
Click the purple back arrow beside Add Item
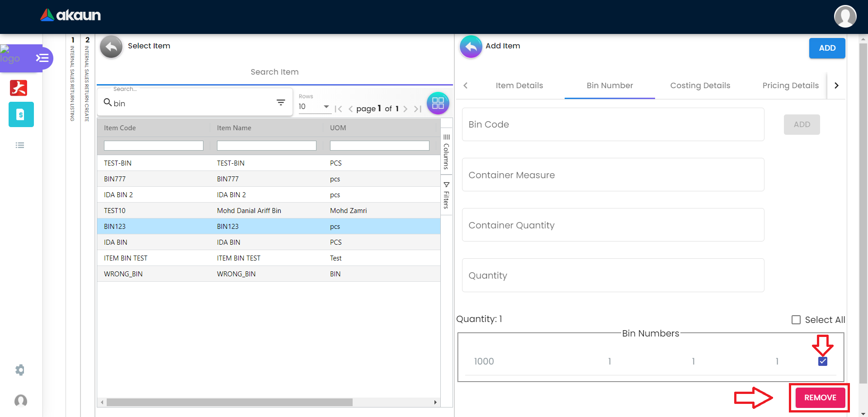(x=471, y=47)
